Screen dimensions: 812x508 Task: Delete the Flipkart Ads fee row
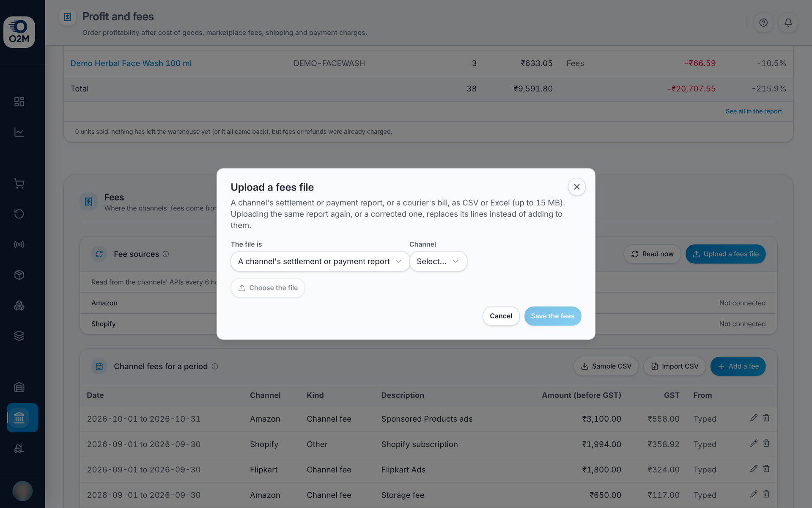coord(766,469)
